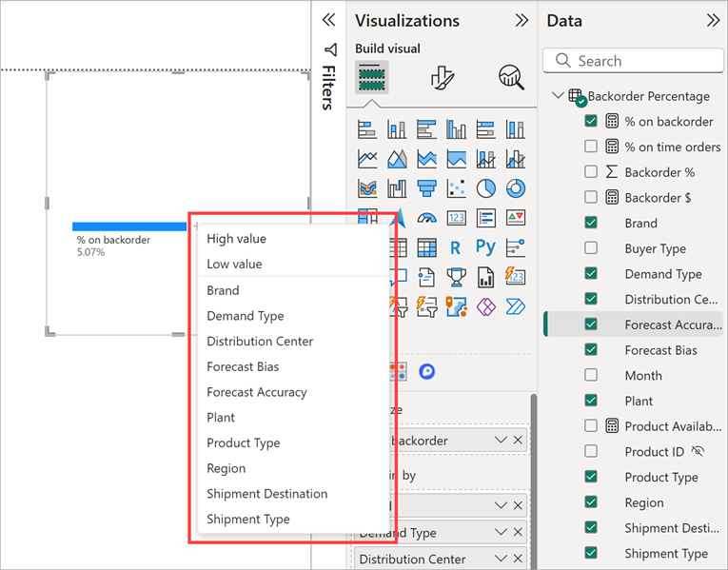Collapse the Backorder Percentage table

[558, 96]
